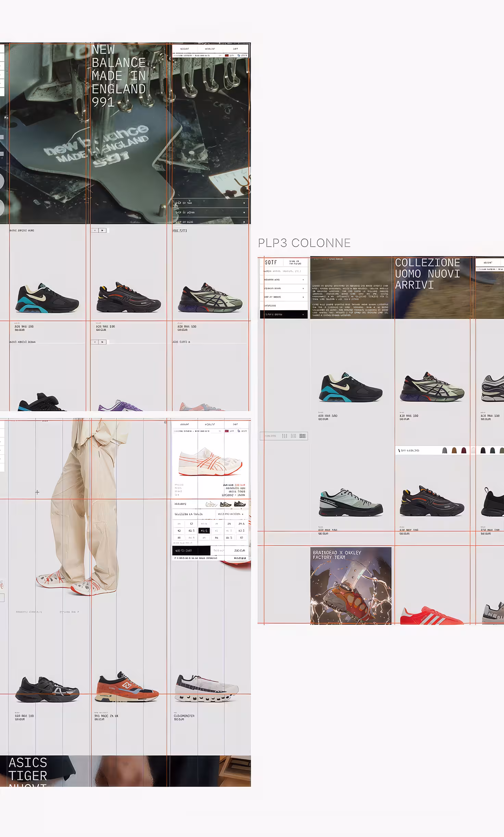Pick the maroon color swatch in color bar
Image resolution: width=504 pixels, height=837 pixels.
point(464,450)
